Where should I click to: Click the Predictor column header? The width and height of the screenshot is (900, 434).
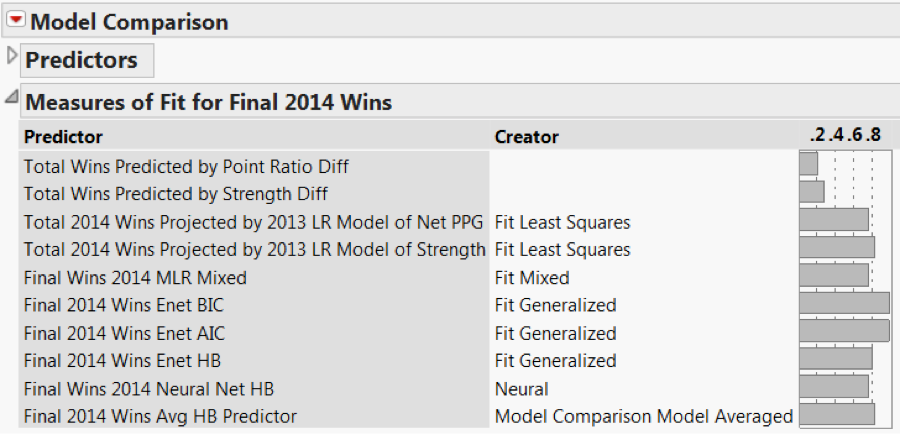click(x=63, y=137)
